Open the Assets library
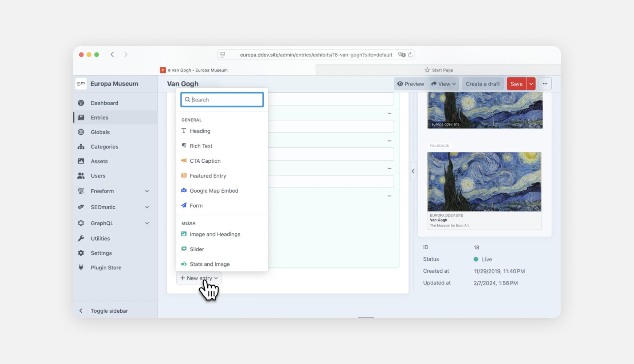This screenshot has height=364, width=634. tap(81, 161)
